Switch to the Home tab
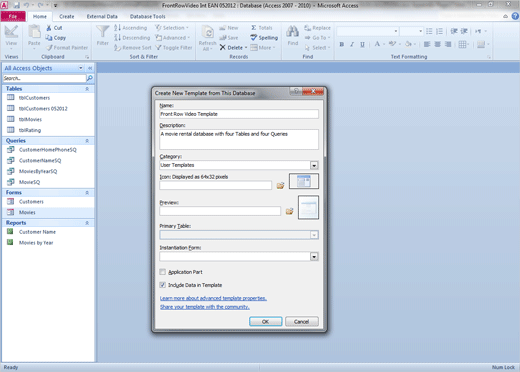This screenshot has width=520, height=372. pos(40,16)
